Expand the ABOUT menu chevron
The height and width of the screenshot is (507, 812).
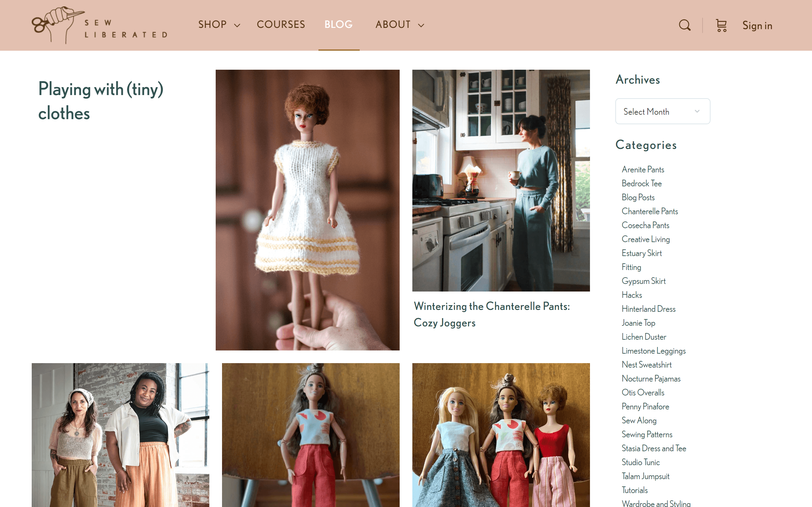pyautogui.click(x=421, y=25)
